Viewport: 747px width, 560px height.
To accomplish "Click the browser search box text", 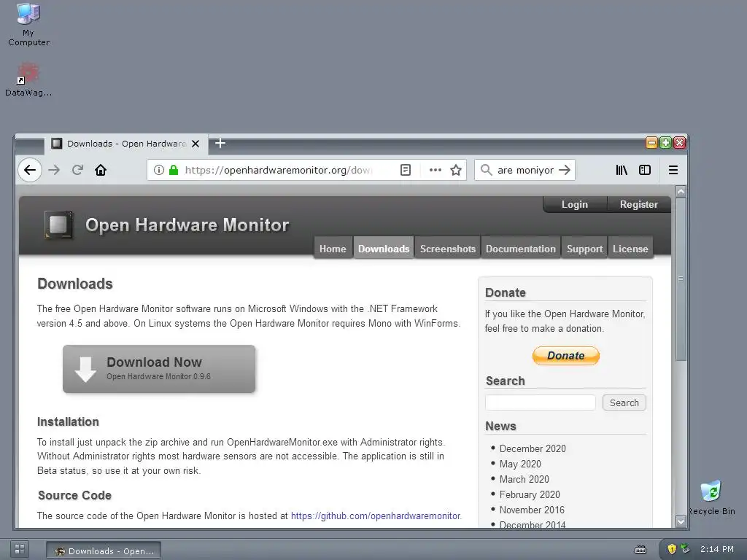I will pyautogui.click(x=525, y=170).
